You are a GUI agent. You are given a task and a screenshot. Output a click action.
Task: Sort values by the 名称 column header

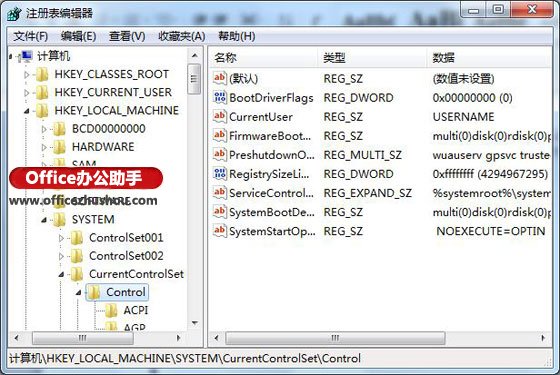[264, 58]
